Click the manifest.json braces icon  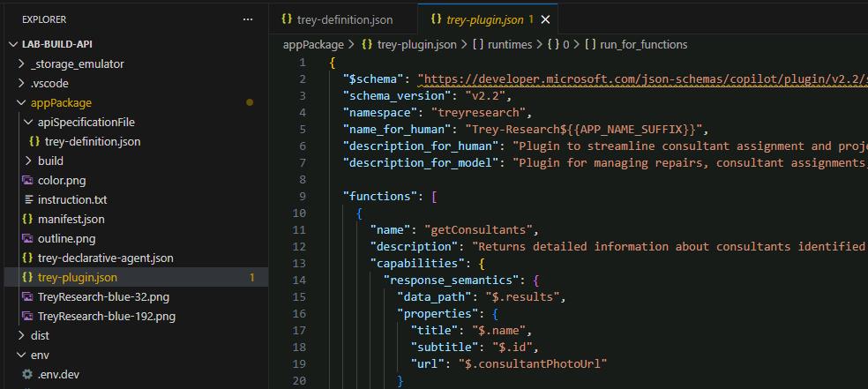(x=27, y=219)
